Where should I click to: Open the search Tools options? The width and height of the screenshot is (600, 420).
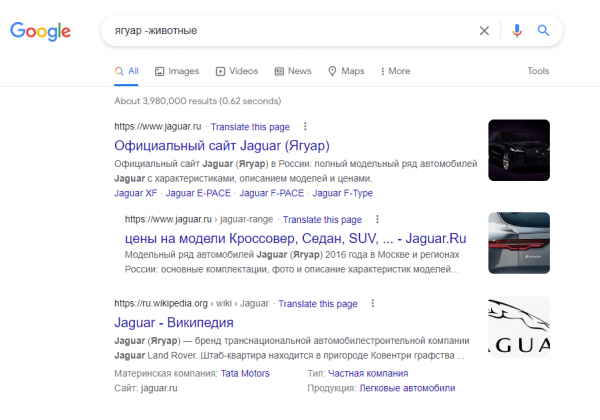pyautogui.click(x=538, y=71)
